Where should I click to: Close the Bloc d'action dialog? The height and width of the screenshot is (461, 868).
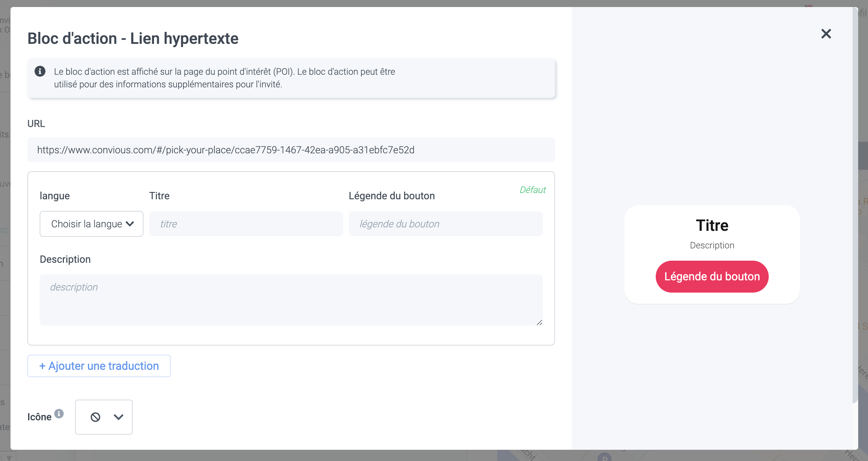click(x=826, y=34)
